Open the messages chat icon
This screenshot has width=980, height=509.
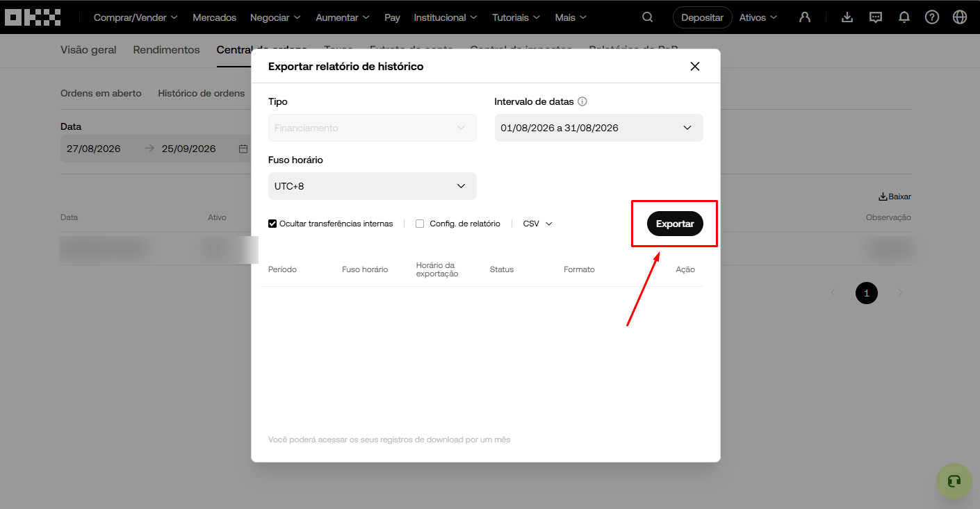pos(876,17)
